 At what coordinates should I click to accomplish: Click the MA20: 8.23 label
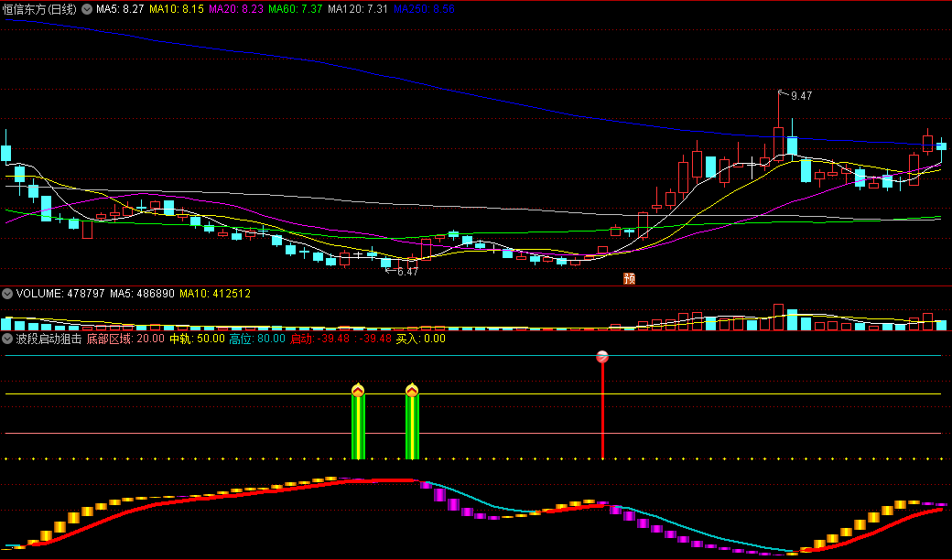236,9
